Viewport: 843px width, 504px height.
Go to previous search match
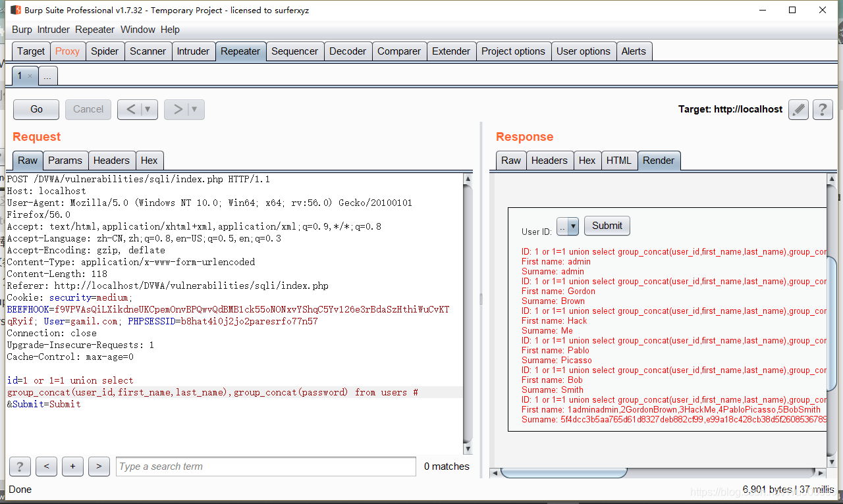tap(46, 466)
